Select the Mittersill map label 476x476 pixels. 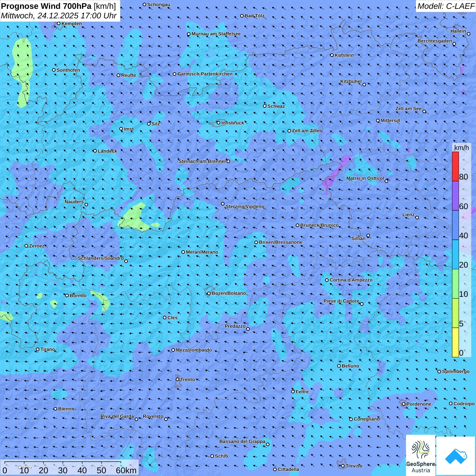pos(390,120)
